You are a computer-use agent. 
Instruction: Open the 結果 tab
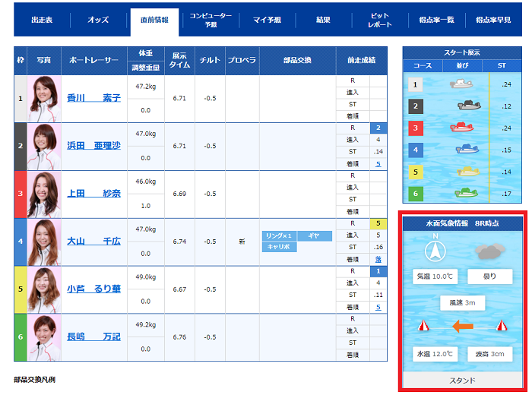(323, 21)
